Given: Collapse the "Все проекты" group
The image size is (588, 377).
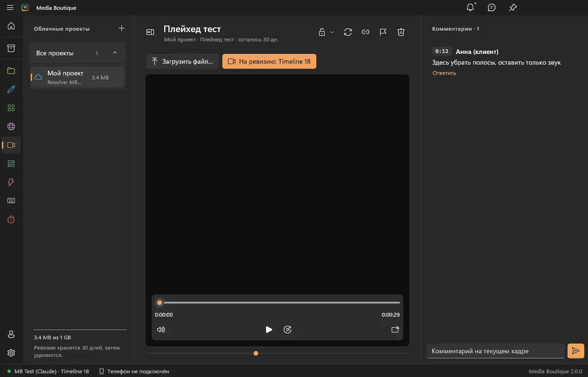Looking at the screenshot, I should [x=115, y=53].
